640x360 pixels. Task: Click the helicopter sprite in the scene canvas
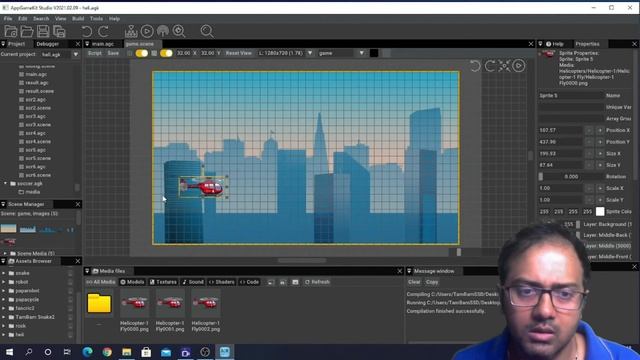[x=203, y=187]
